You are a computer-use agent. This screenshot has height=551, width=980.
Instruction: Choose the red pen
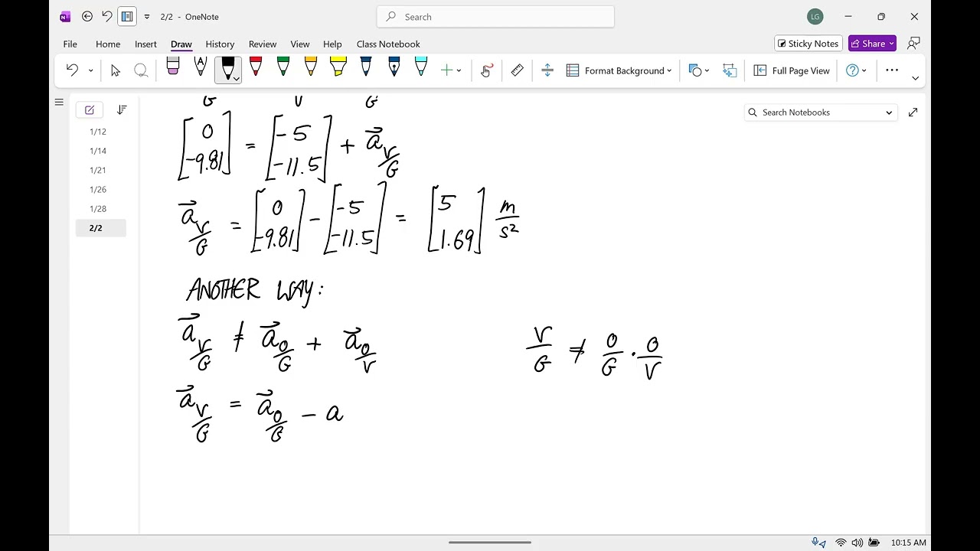(256, 67)
